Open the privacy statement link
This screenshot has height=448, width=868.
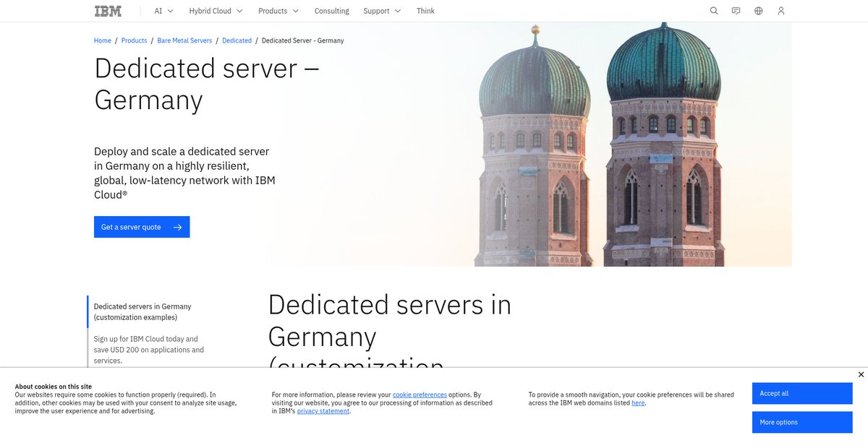click(323, 410)
